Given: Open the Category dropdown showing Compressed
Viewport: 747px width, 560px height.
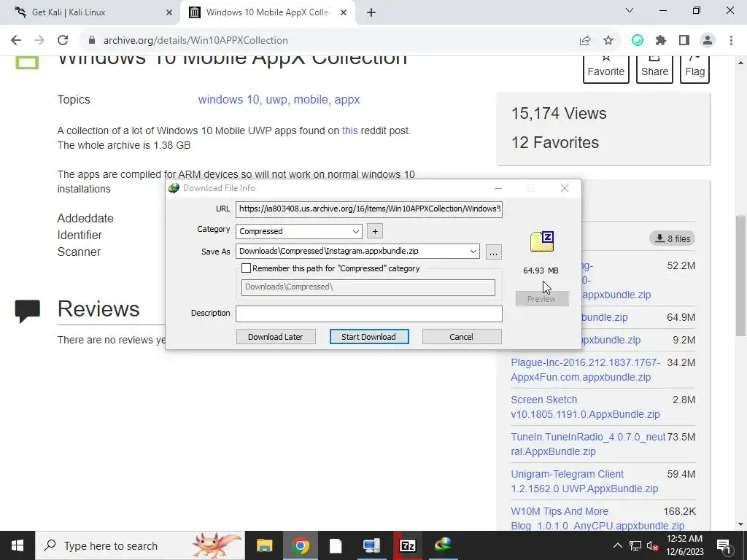Looking at the screenshot, I should point(298,231).
